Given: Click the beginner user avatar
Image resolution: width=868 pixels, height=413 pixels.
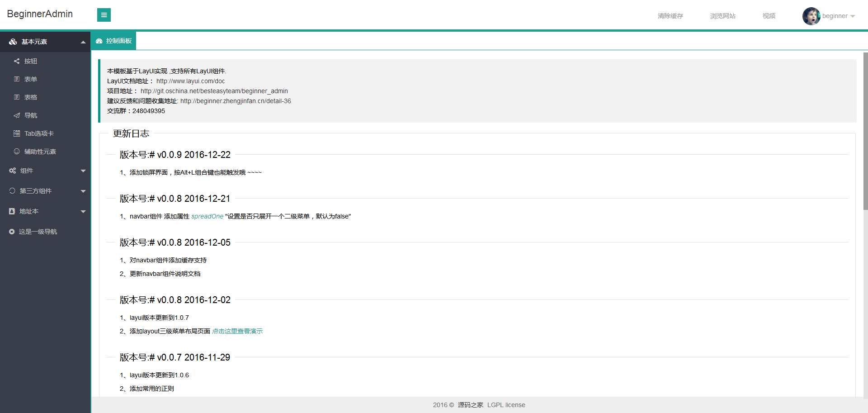Looking at the screenshot, I should pos(811,16).
